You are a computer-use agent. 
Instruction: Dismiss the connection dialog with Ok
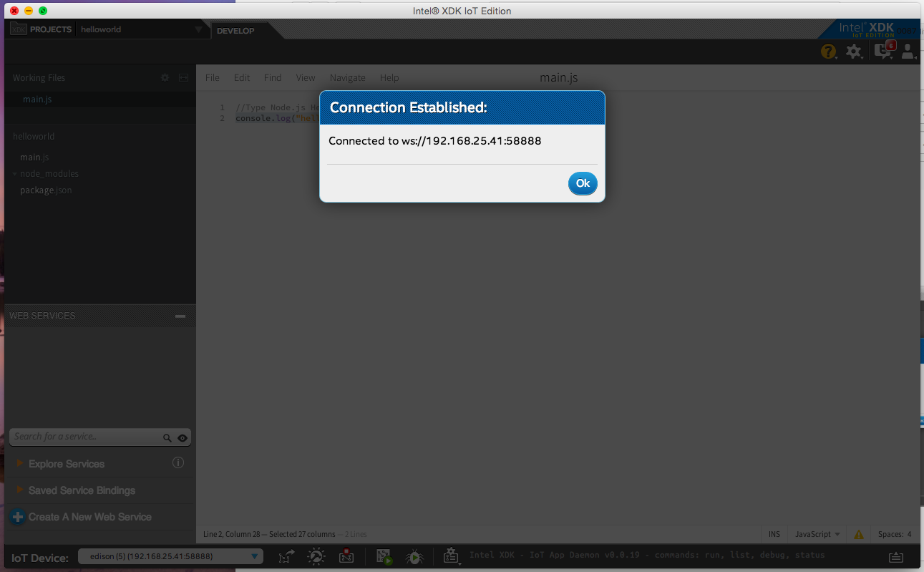point(582,183)
